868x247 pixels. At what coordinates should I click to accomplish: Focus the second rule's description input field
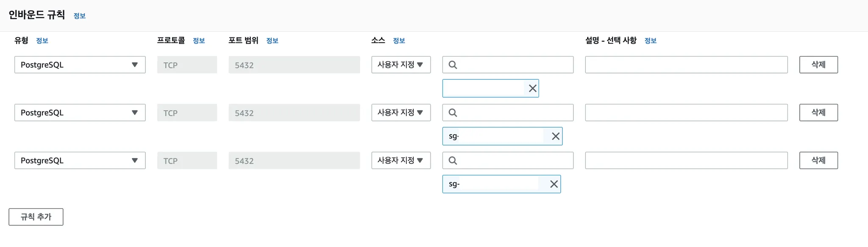pyautogui.click(x=686, y=113)
